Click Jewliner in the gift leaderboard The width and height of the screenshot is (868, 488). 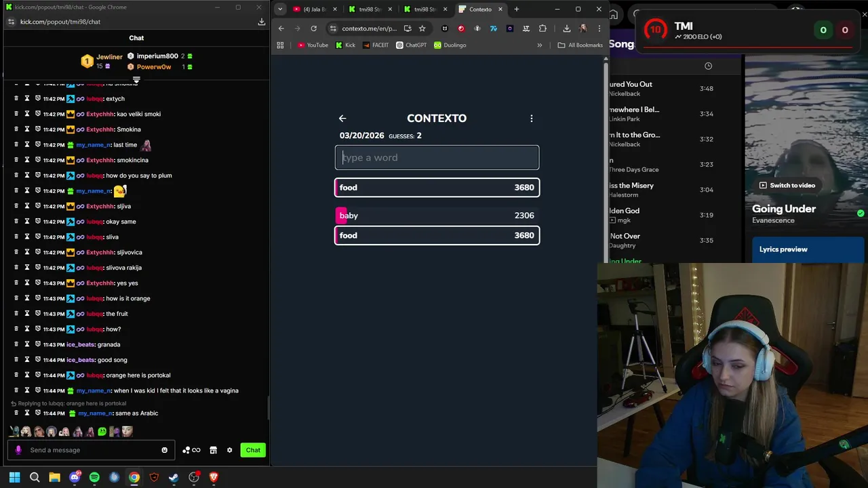tap(109, 57)
